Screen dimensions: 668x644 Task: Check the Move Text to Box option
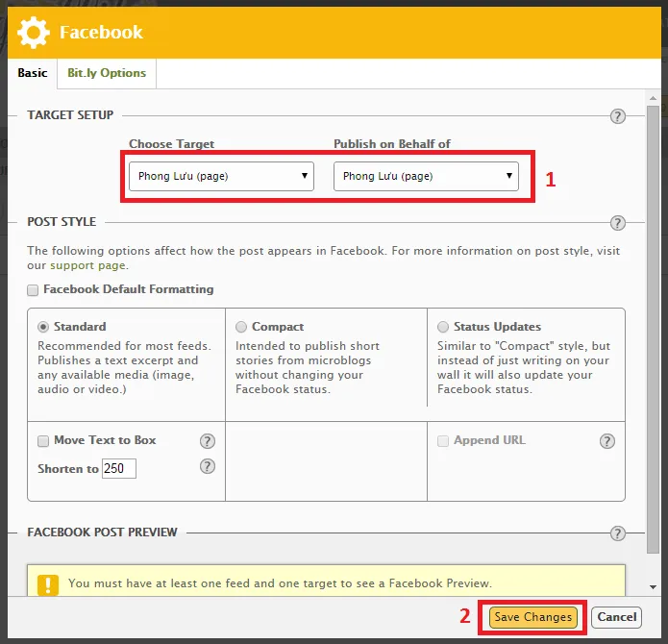tap(43, 441)
